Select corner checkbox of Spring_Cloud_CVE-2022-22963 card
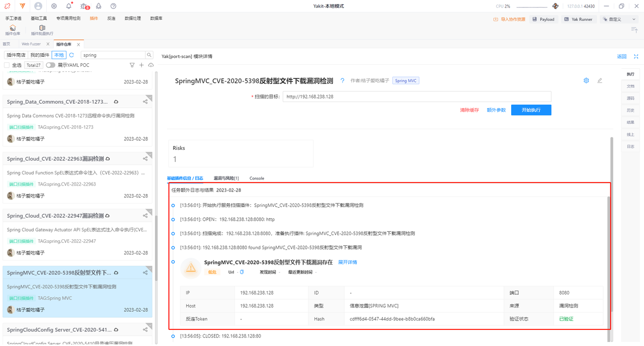Viewport: 644px width, 346px height. tap(149, 155)
